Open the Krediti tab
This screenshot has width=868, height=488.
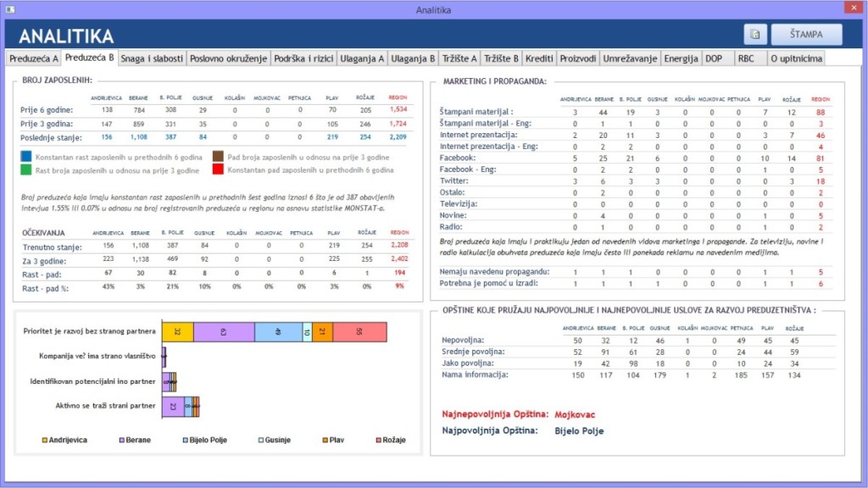tap(539, 58)
